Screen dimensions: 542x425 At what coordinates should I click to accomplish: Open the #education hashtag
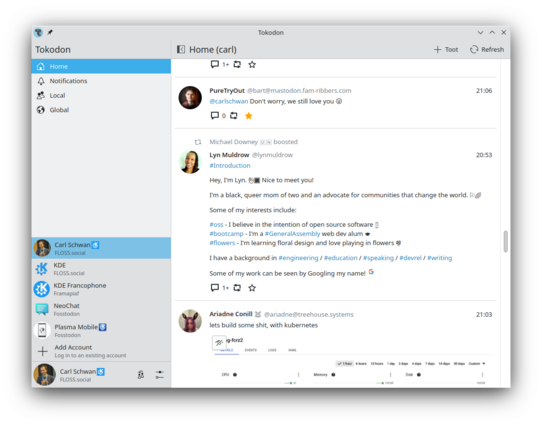pos(341,258)
